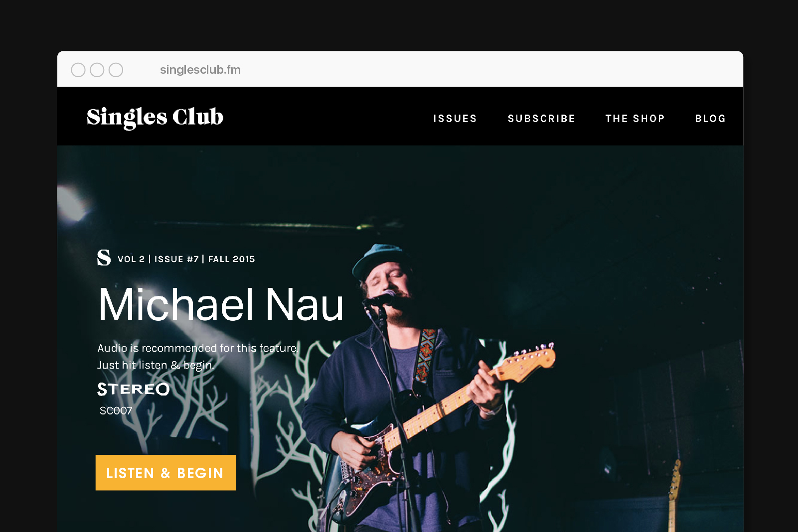Image resolution: width=798 pixels, height=532 pixels.
Task: Click the first browser window circle
Action: point(78,70)
